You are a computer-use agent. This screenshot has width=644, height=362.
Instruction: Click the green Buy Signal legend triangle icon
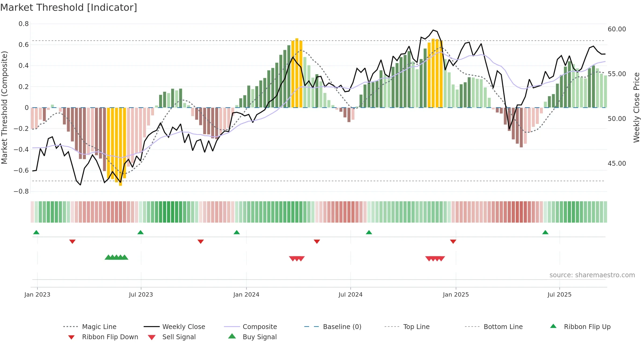[232, 336]
